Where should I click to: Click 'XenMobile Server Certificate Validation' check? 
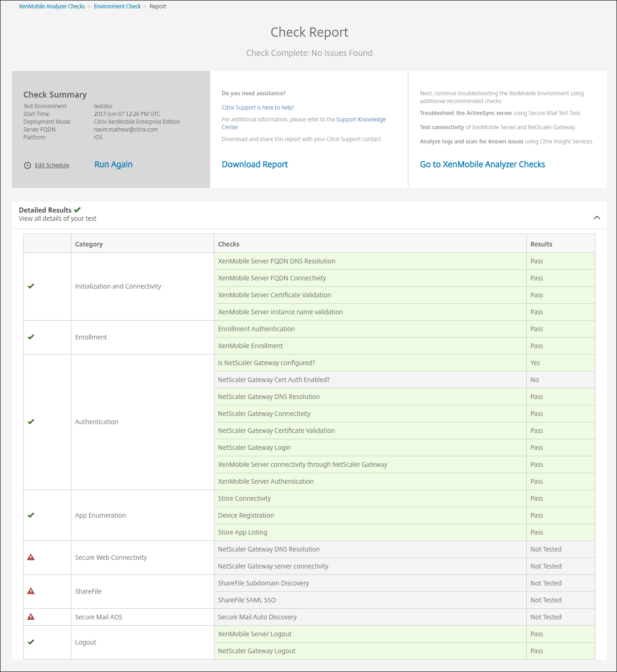370,295
